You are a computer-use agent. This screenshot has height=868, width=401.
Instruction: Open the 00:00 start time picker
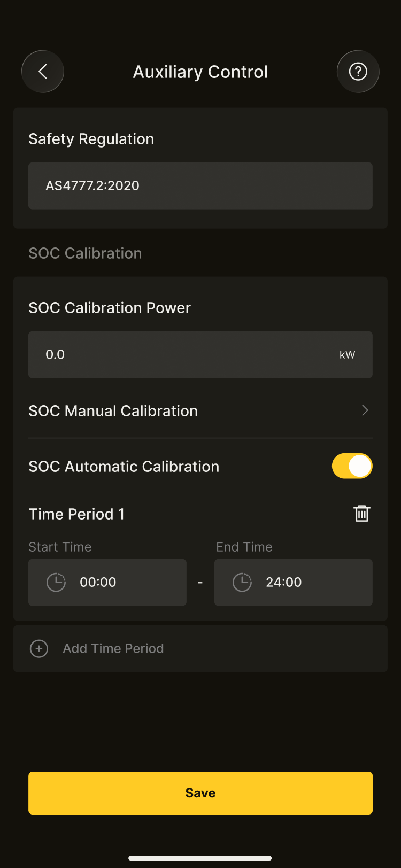click(98, 582)
